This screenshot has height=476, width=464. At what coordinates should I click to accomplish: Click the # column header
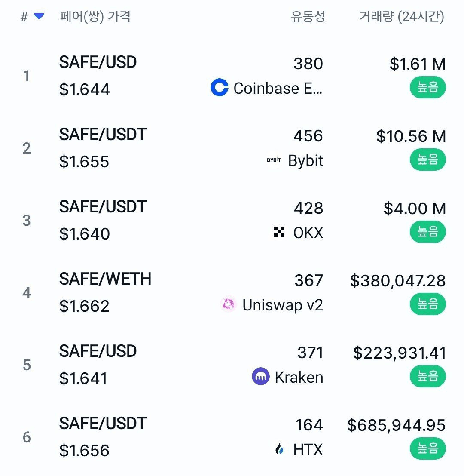(x=24, y=16)
